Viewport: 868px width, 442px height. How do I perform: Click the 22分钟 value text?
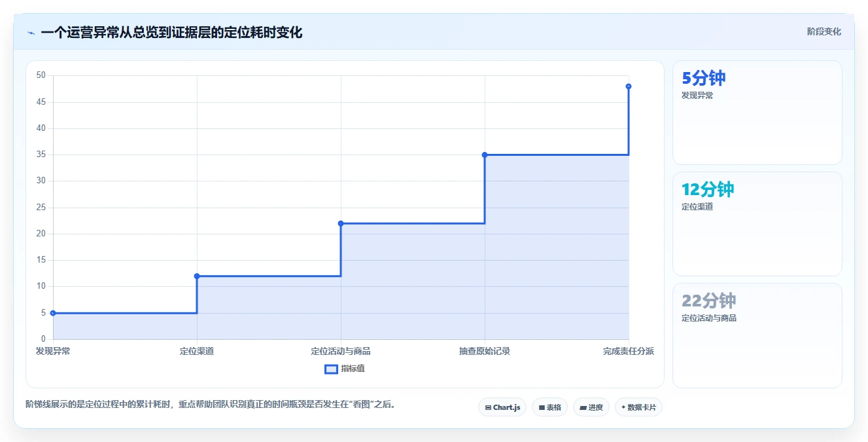[x=709, y=301]
